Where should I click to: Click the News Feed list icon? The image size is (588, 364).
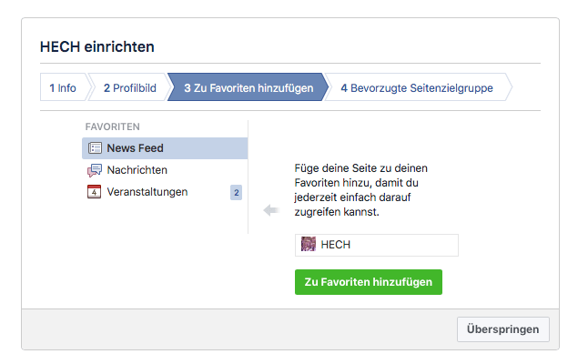tap(95, 148)
